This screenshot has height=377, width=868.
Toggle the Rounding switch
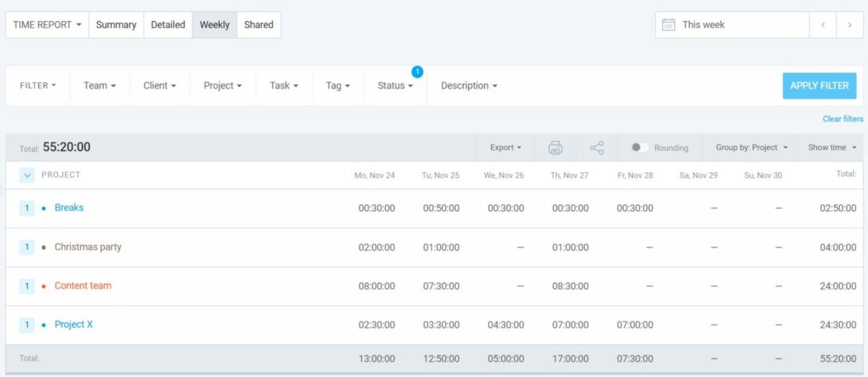[x=640, y=148]
